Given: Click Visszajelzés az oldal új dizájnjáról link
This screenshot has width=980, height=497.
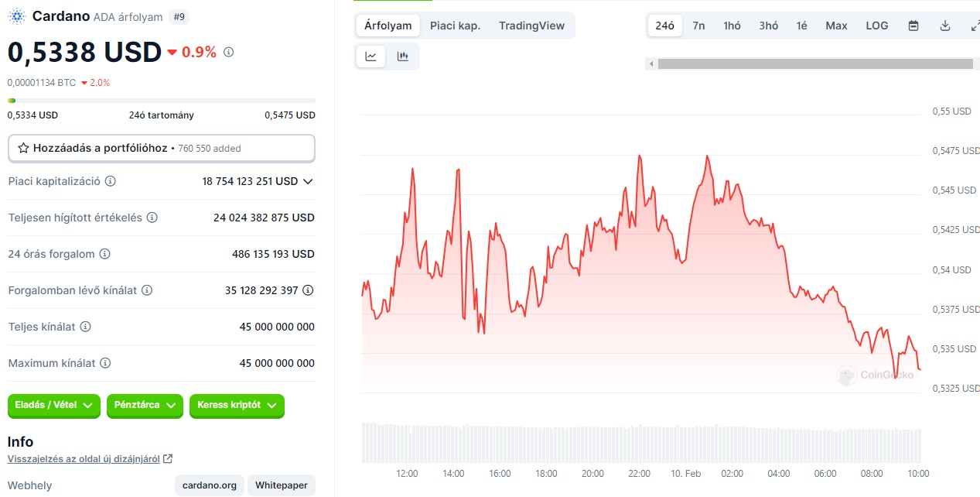Looking at the screenshot, I should click(x=84, y=459).
